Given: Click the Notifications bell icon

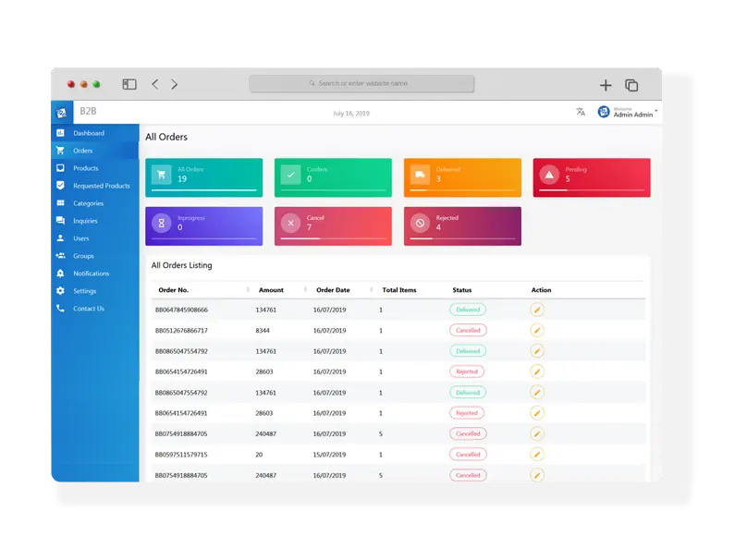Looking at the screenshot, I should pos(60,274).
